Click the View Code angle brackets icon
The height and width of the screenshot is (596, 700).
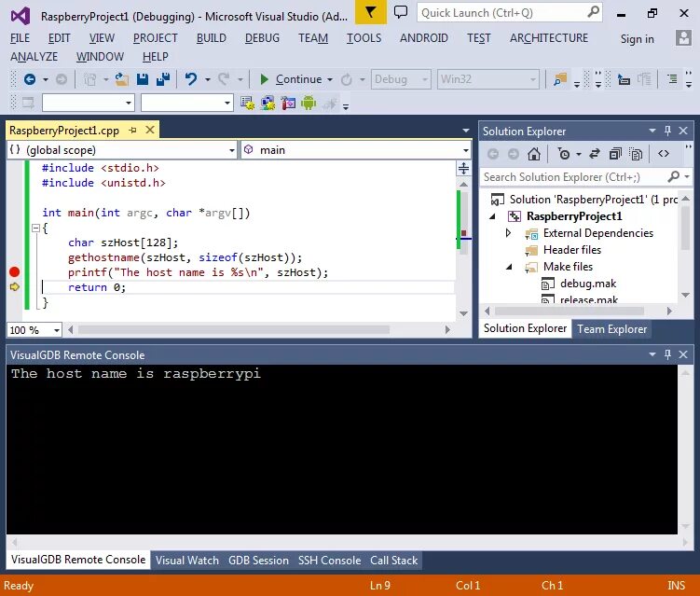coord(664,154)
